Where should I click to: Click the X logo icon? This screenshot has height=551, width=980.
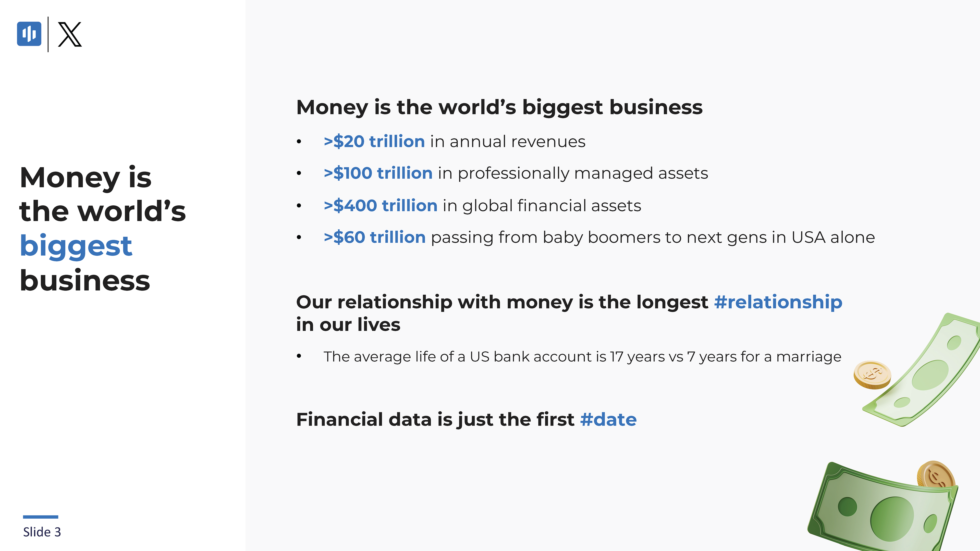pos(70,34)
